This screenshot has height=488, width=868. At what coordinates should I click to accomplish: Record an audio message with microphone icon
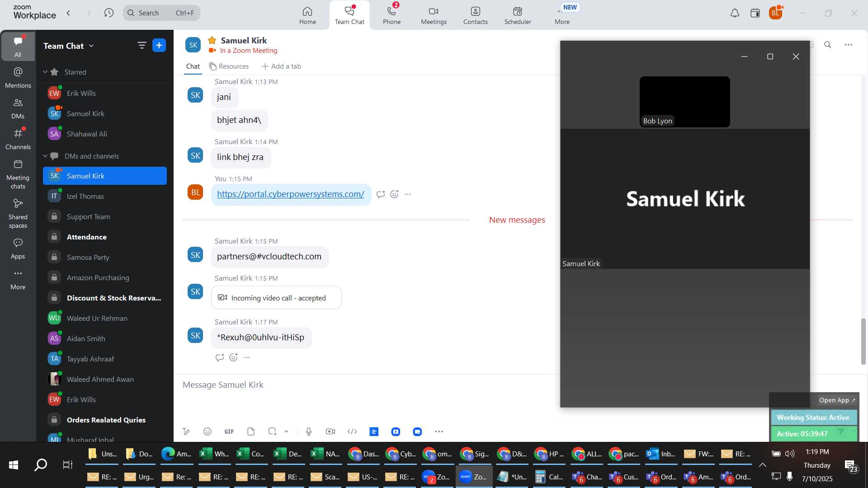click(309, 432)
